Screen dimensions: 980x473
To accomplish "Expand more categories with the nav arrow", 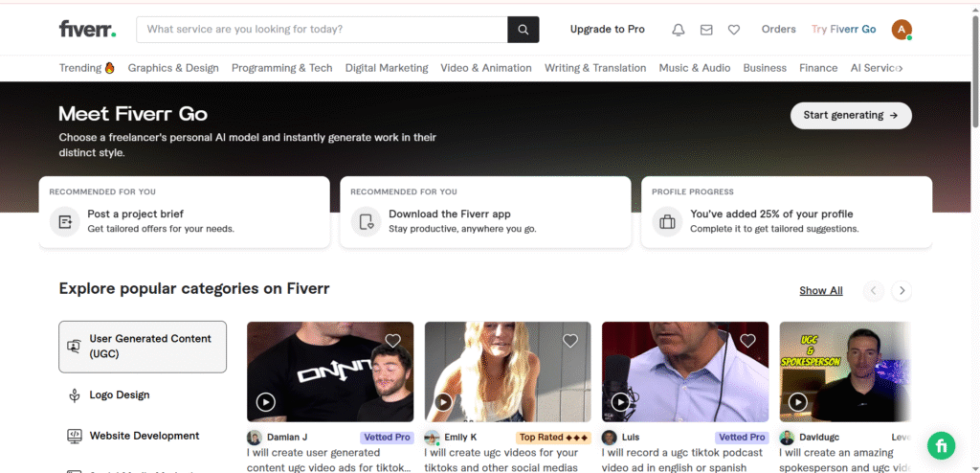I will pyautogui.click(x=900, y=68).
